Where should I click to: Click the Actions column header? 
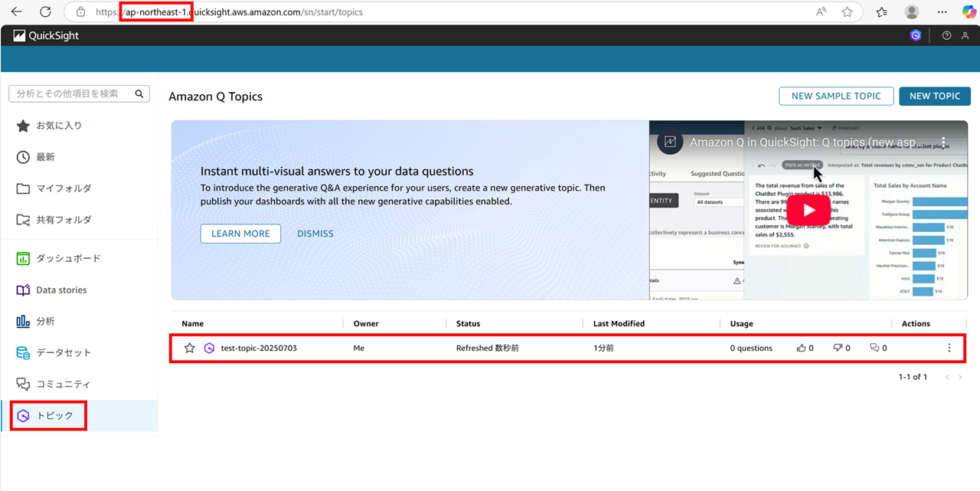click(x=916, y=324)
